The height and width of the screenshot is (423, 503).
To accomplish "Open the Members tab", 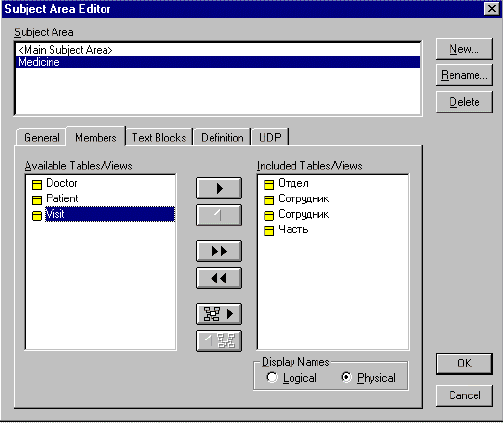I will (96, 137).
